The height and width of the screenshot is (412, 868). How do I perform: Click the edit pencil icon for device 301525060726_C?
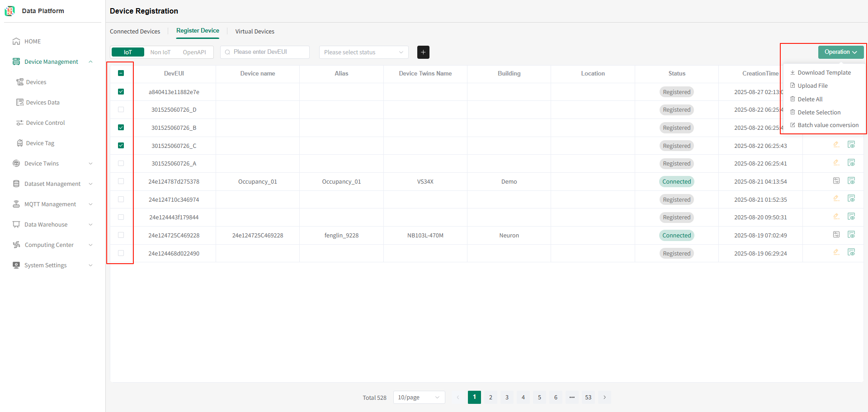836,145
